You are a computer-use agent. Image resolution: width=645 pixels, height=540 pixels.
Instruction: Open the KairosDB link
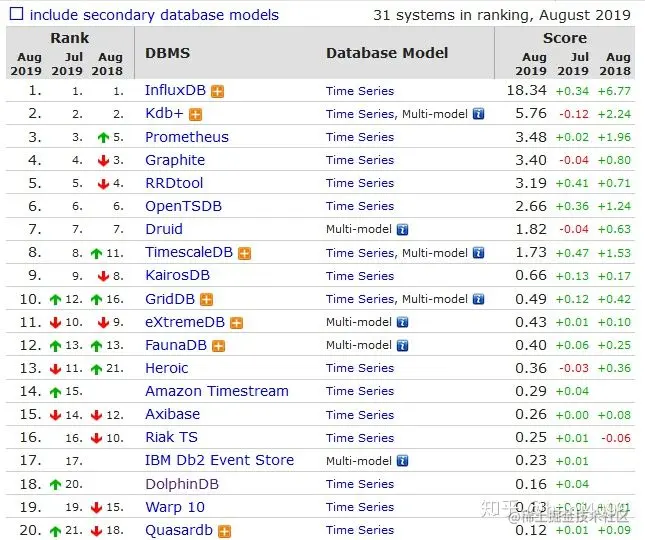177,275
